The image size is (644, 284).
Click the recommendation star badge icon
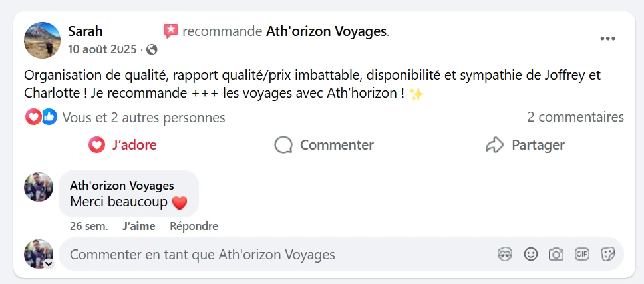pos(171,31)
